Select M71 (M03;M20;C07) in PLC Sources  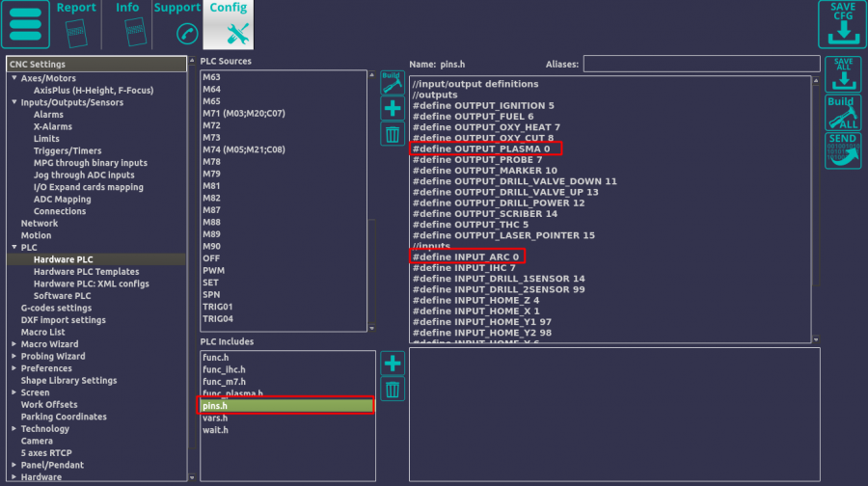coord(242,113)
